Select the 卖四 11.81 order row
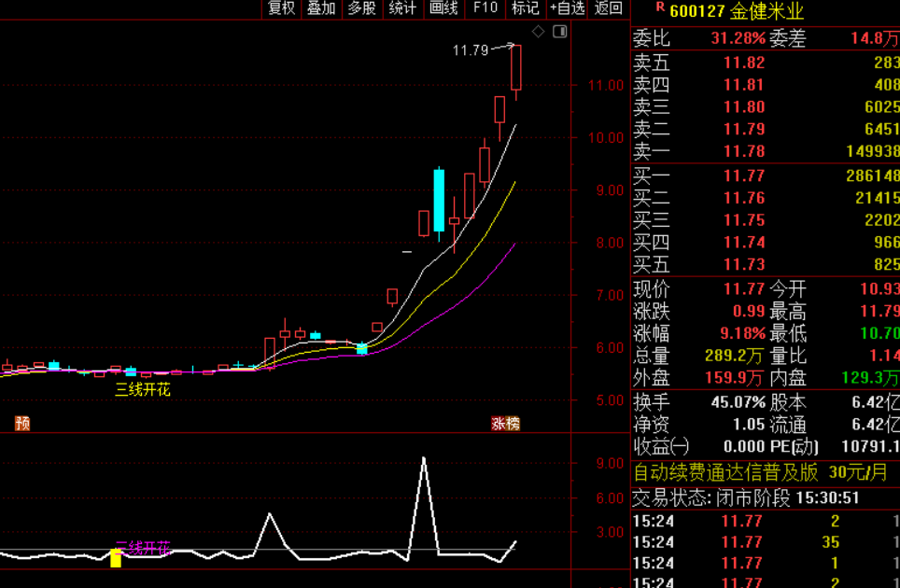The height and width of the screenshot is (588, 900). tap(766, 85)
